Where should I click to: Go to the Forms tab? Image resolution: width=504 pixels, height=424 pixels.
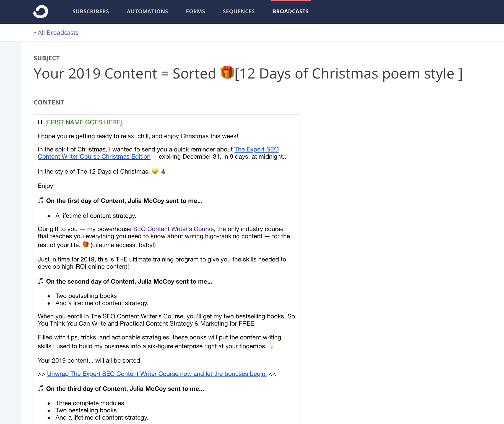tap(196, 11)
